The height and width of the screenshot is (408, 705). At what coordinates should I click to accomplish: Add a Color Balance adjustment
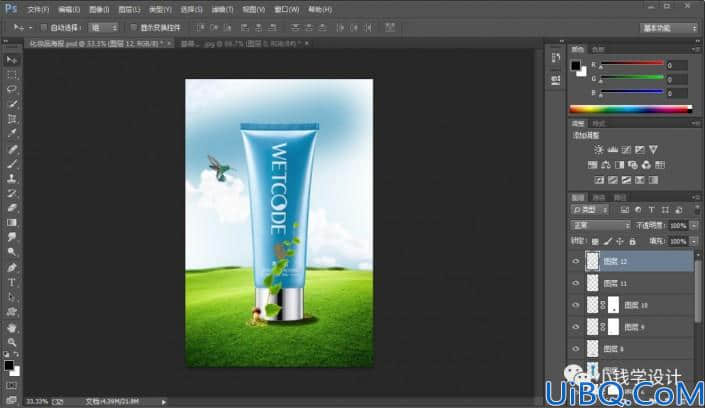[606, 165]
